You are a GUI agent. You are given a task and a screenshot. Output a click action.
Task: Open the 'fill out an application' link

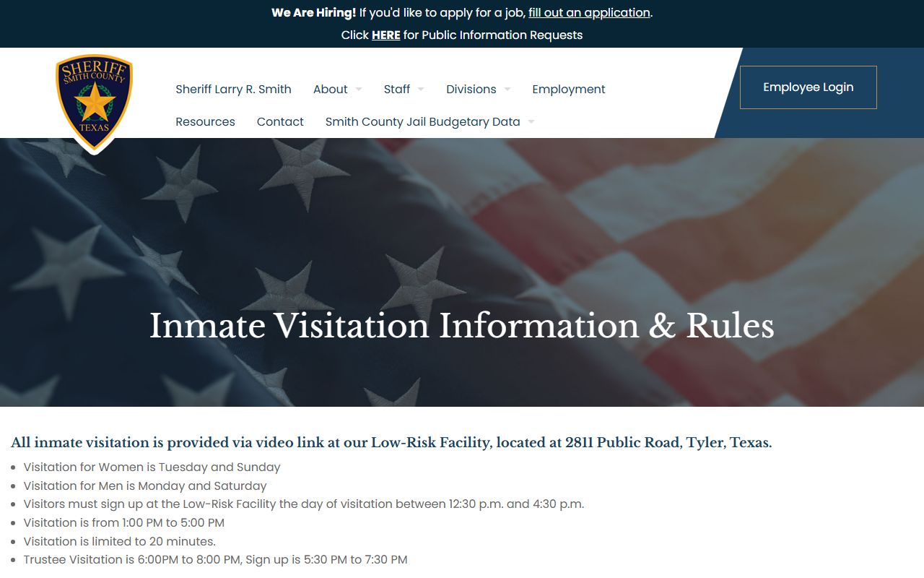589,12
